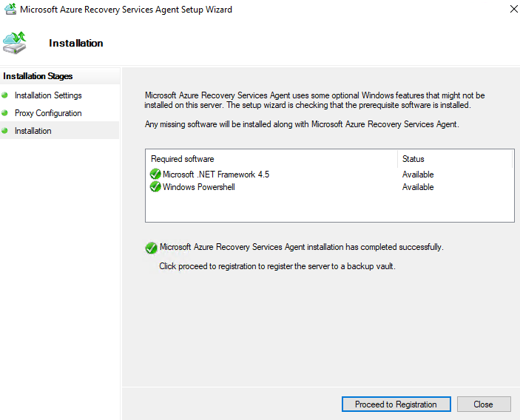This screenshot has height=420, width=520.
Task: Click green checkmark next to Windows Powershell
Action: coord(155,186)
